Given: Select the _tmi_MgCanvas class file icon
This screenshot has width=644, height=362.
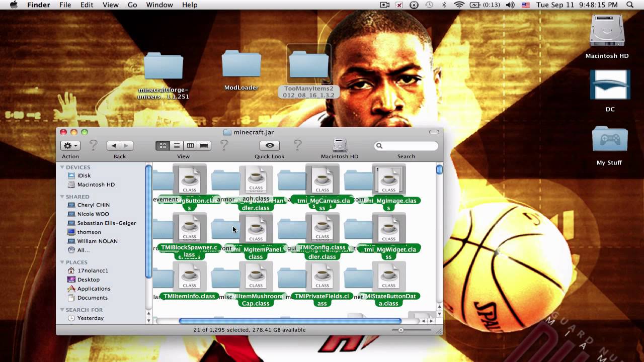Looking at the screenshot, I should (322, 180).
